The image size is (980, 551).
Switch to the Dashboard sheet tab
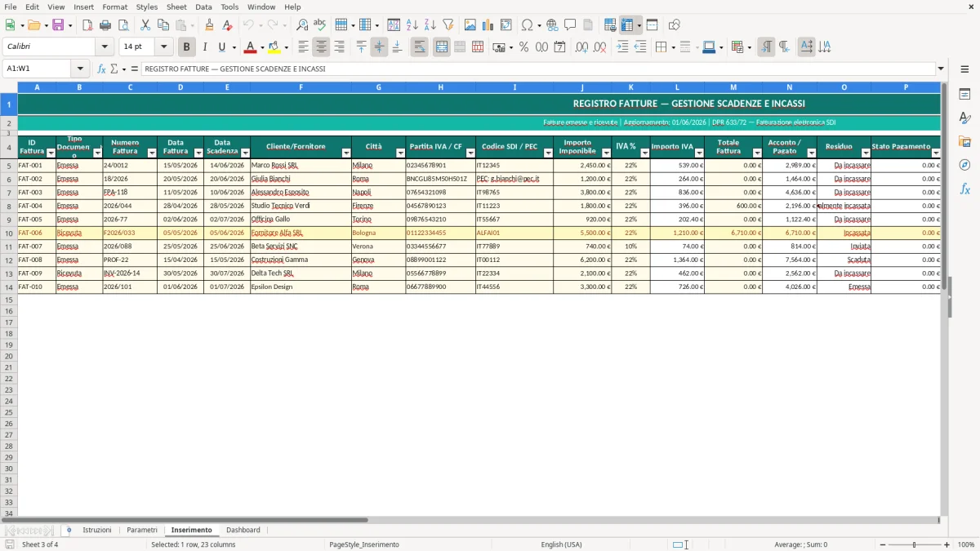coord(243,530)
